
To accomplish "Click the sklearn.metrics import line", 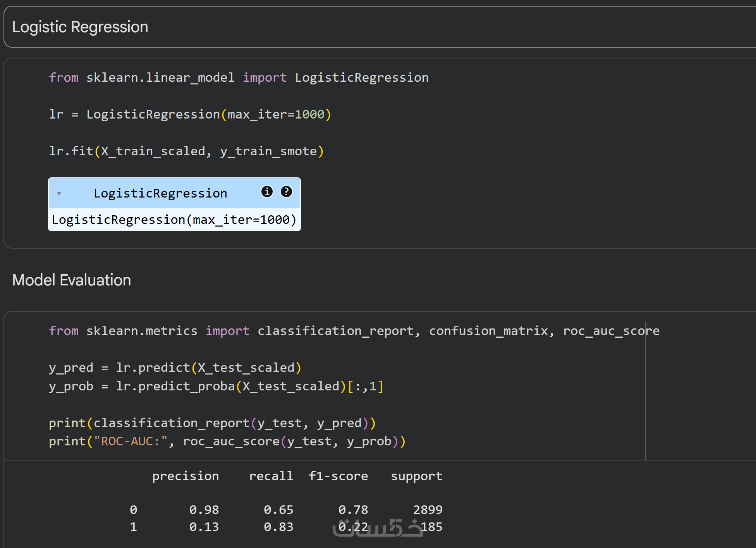I will (x=354, y=331).
